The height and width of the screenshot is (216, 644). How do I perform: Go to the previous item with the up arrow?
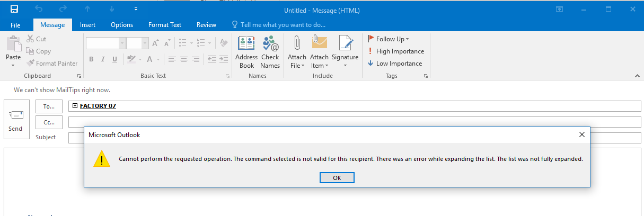[87, 9]
